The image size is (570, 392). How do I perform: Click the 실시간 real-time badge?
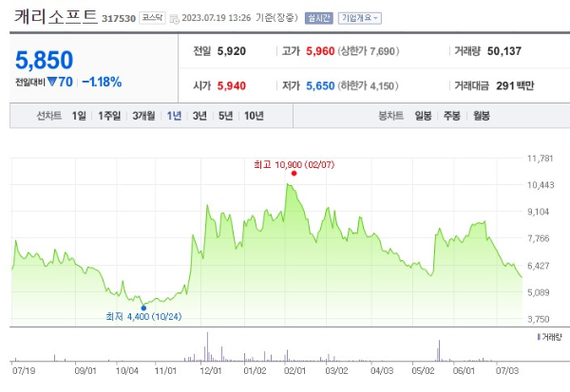click(319, 18)
